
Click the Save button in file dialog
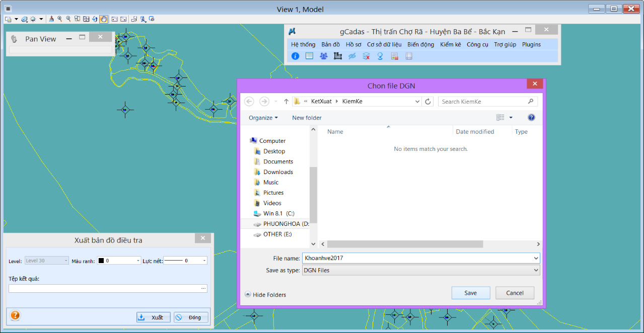point(470,293)
